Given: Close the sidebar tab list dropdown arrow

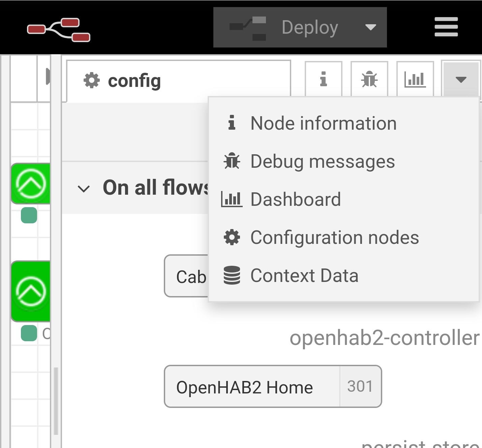Looking at the screenshot, I should pyautogui.click(x=461, y=79).
